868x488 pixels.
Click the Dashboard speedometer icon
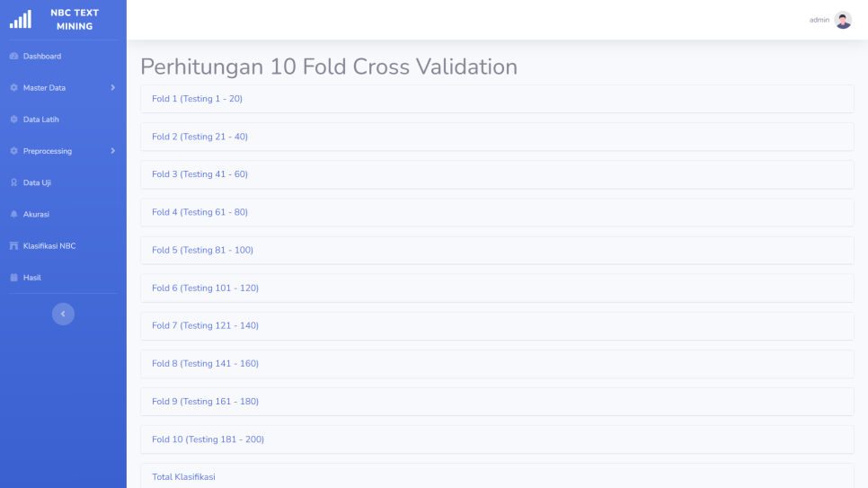pos(13,57)
